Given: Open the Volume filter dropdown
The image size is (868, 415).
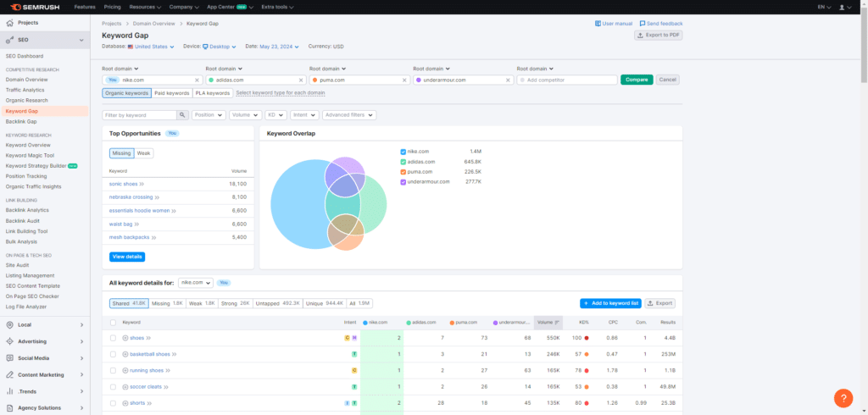Looking at the screenshot, I should 245,114.
